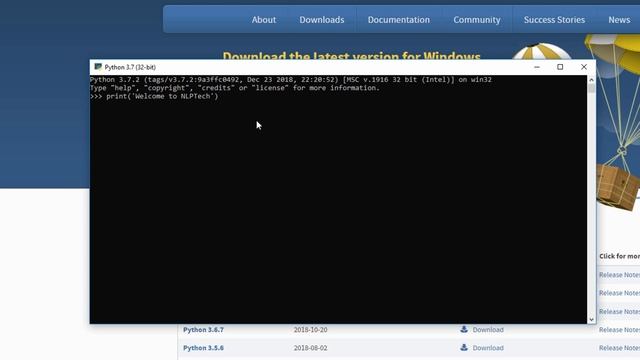The image size is (640, 360).
Task: Open the Success Stories menu item
Action: click(554, 20)
